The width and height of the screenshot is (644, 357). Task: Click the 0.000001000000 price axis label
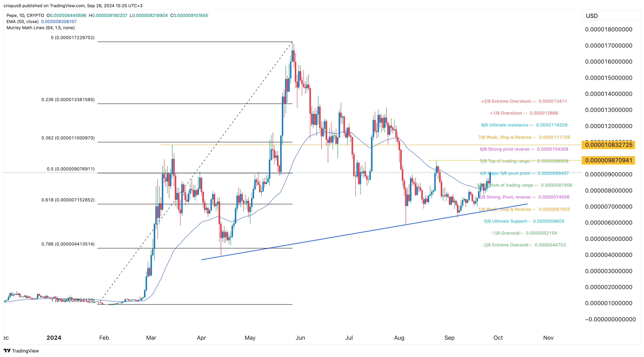[x=609, y=303]
